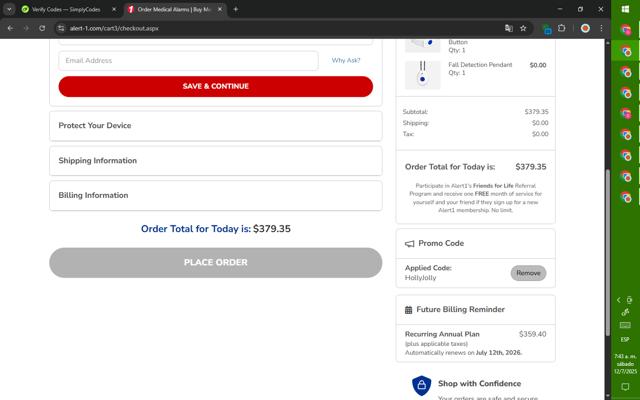The height and width of the screenshot is (400, 640).
Task: Open the Translate page icon
Action: click(509, 28)
